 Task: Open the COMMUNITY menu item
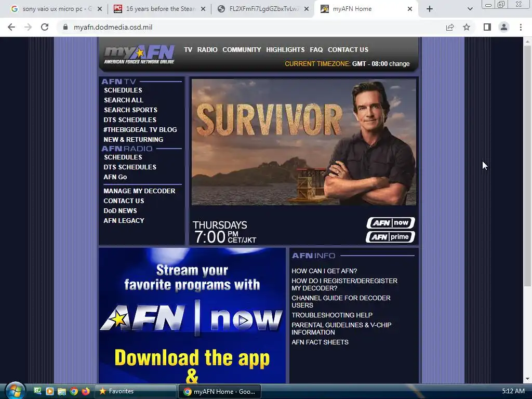click(242, 49)
